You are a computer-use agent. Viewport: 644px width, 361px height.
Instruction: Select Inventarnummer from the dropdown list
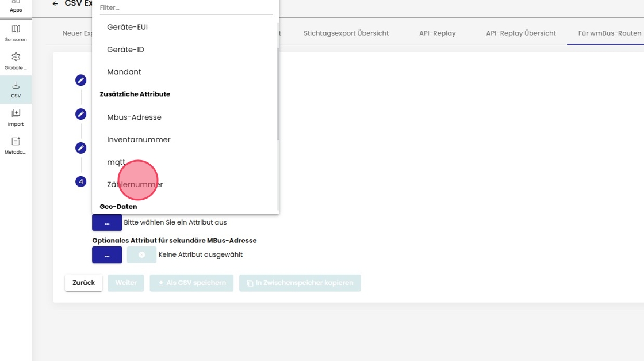[139, 140]
